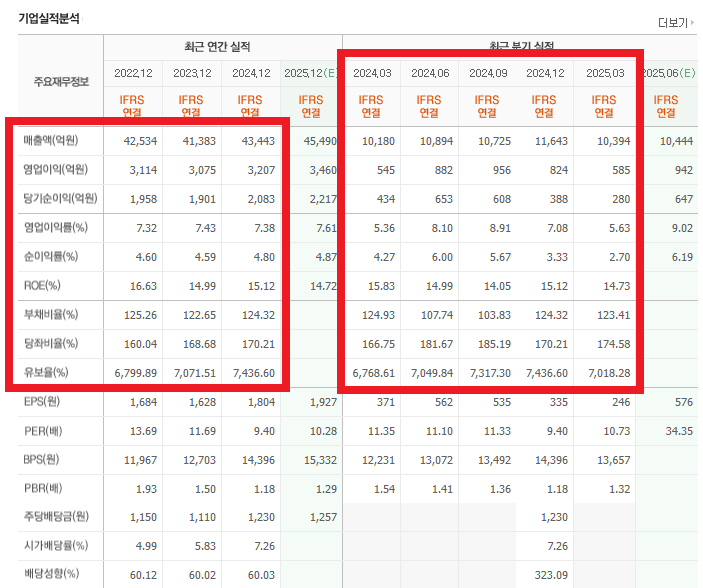Click estimated quarterly revenue 10,444
The height and width of the screenshot is (588, 703).
click(x=677, y=141)
